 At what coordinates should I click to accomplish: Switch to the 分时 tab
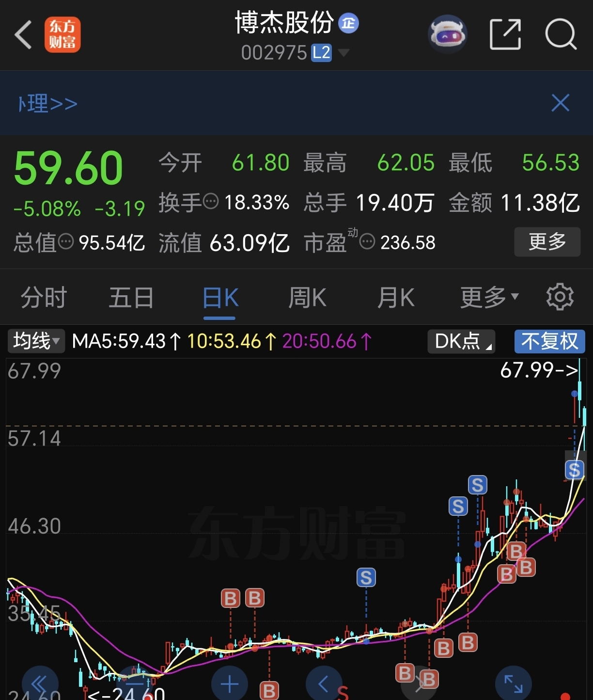[x=44, y=297]
